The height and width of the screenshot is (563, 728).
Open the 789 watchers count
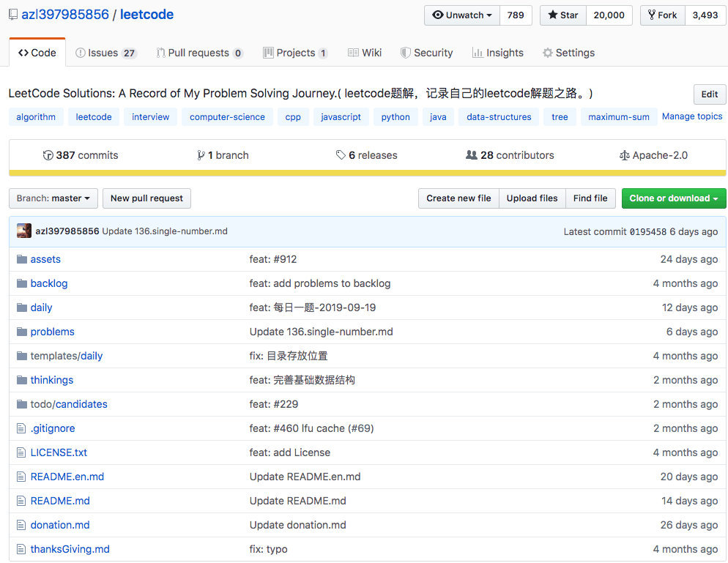pos(516,15)
